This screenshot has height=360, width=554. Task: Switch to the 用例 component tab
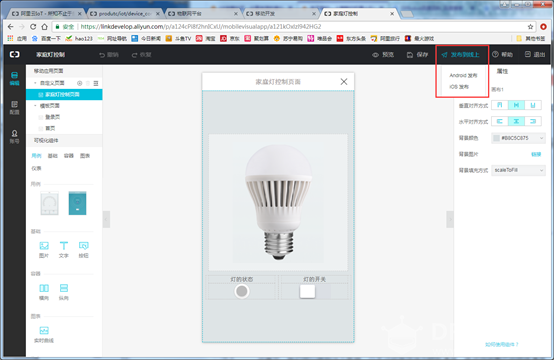[x=36, y=156]
